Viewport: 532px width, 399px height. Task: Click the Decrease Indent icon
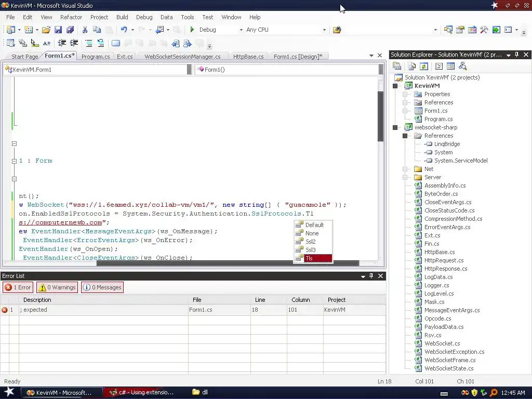[62, 43]
